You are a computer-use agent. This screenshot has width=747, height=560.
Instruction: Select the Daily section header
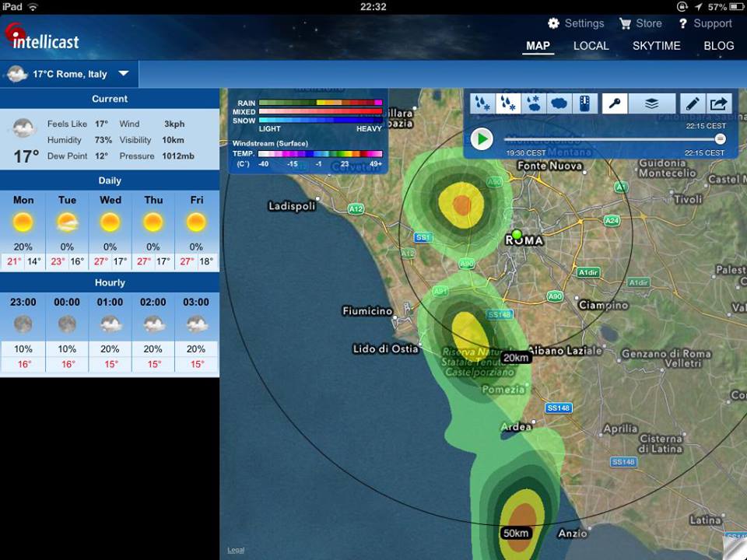(x=110, y=180)
